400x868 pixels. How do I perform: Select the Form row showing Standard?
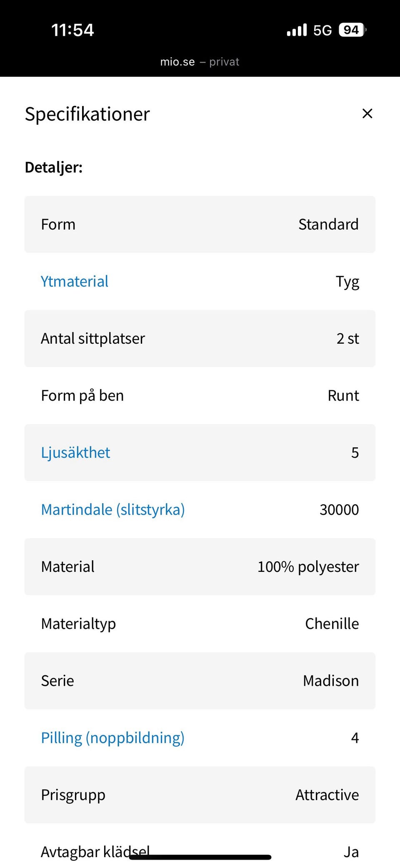(200, 224)
